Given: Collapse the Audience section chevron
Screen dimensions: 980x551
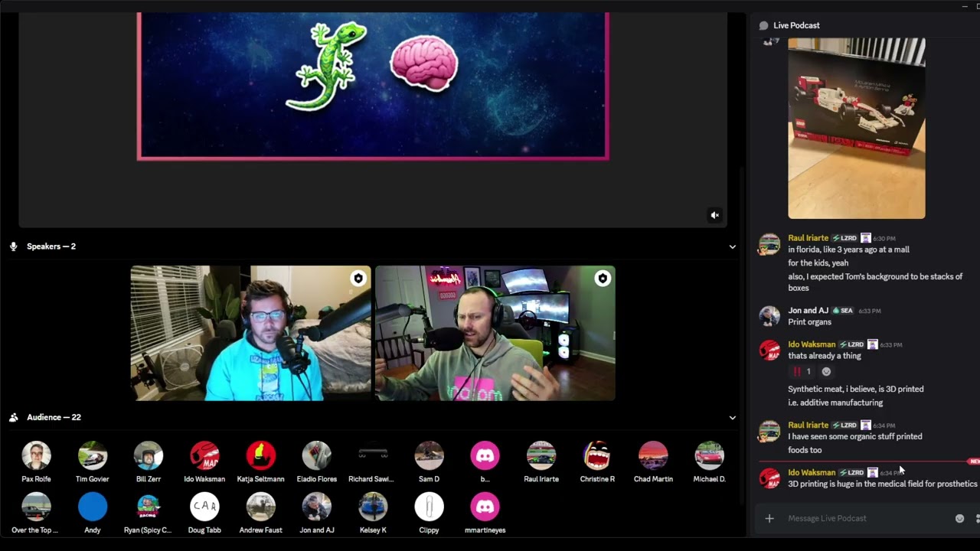Looking at the screenshot, I should click(732, 418).
